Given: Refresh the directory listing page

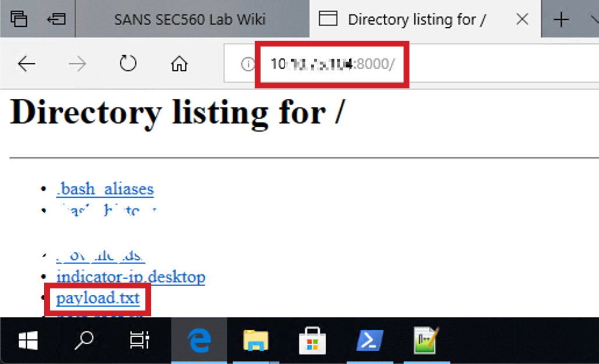Looking at the screenshot, I should pos(127,64).
